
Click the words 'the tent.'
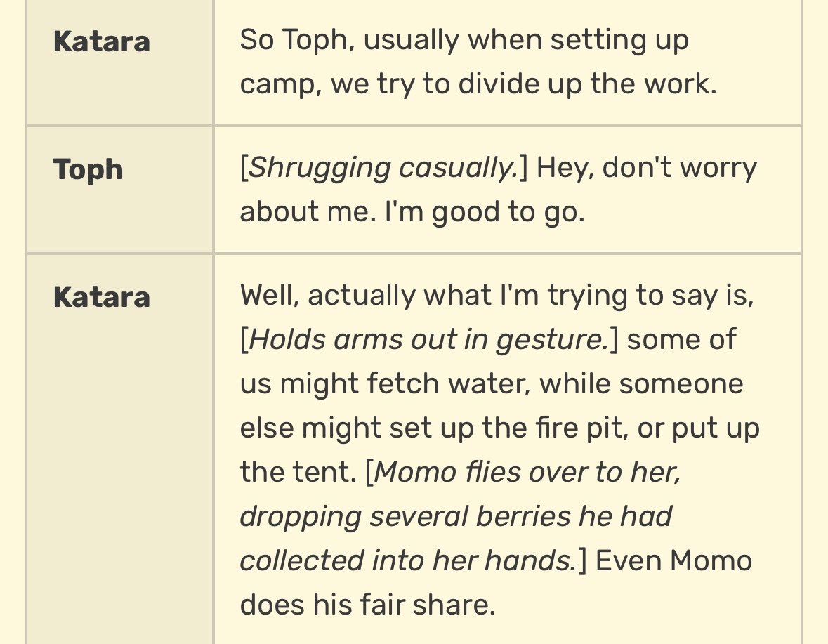[298, 472]
